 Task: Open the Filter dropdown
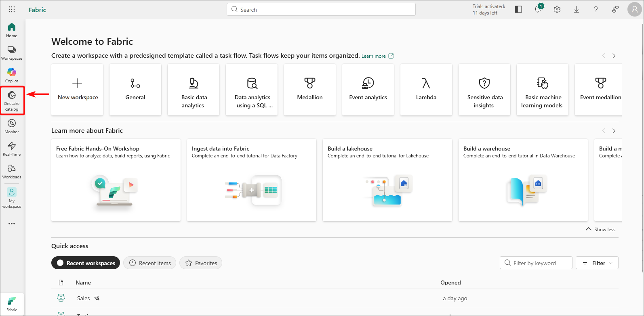click(597, 263)
